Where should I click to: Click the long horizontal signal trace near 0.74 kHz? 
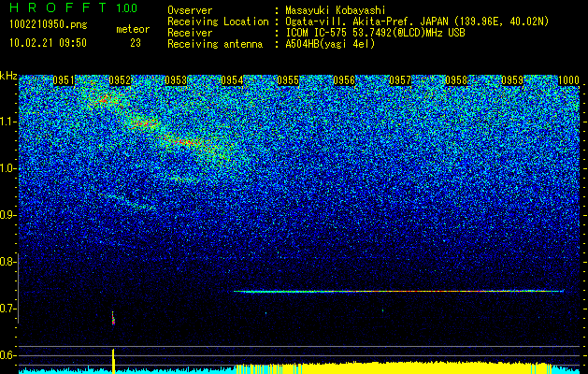tap(398, 291)
